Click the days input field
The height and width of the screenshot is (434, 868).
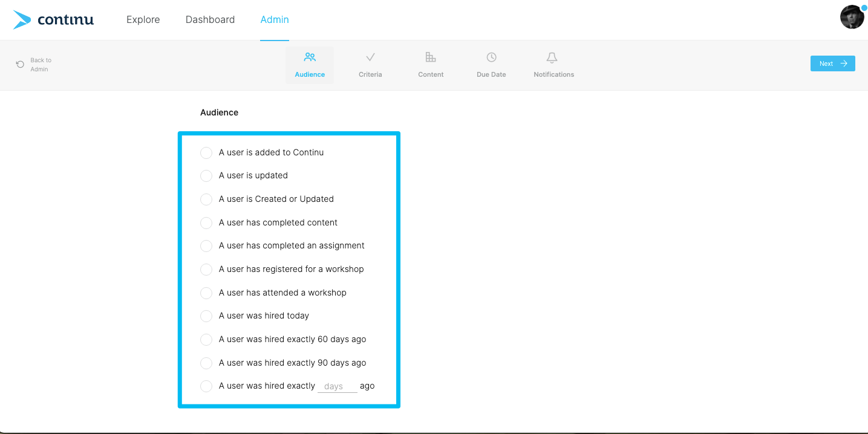coord(338,386)
